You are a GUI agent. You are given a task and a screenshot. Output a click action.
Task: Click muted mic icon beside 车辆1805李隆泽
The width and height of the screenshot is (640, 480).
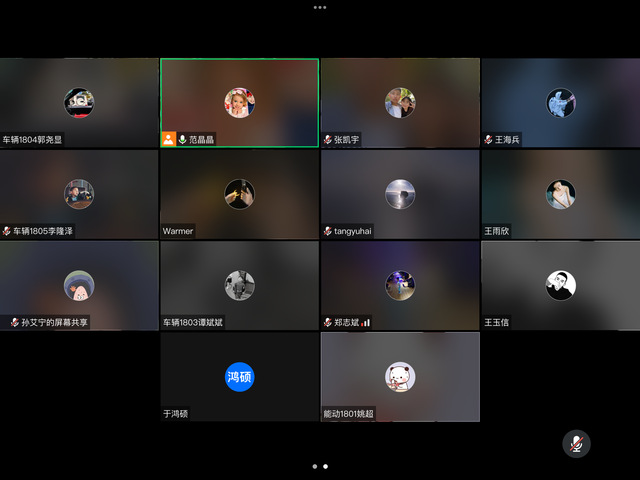click(x=7, y=231)
